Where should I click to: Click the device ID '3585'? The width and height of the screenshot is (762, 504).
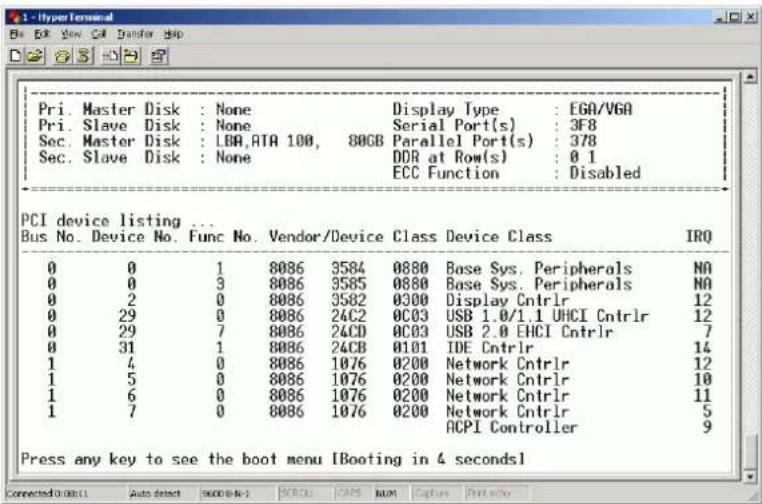click(x=348, y=284)
